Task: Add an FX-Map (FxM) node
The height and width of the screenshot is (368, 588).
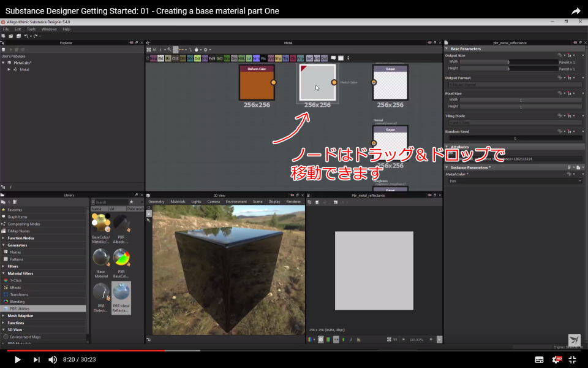Action: [212, 58]
